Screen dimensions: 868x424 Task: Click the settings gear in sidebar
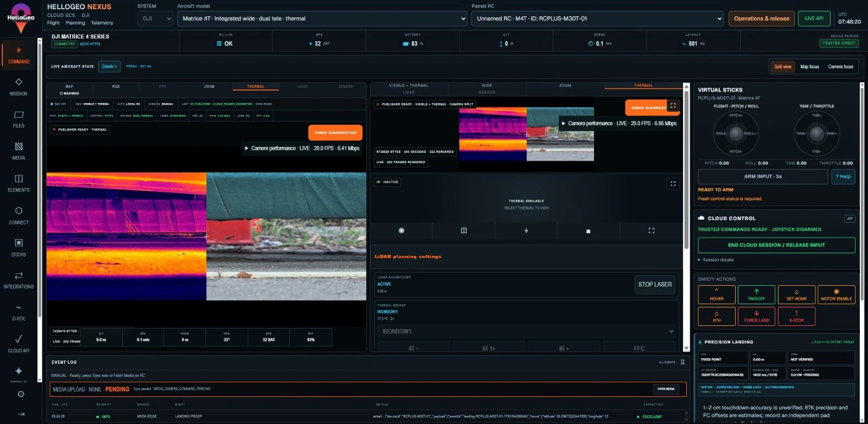coord(21,394)
